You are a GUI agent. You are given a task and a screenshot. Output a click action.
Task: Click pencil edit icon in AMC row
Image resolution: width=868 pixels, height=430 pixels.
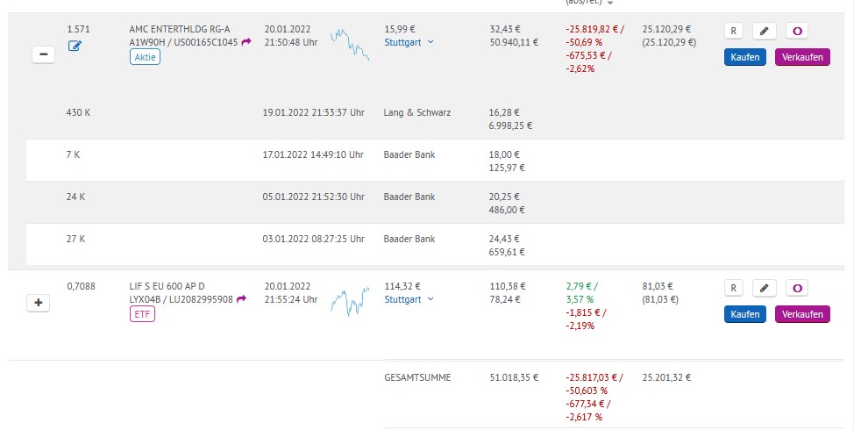(765, 31)
